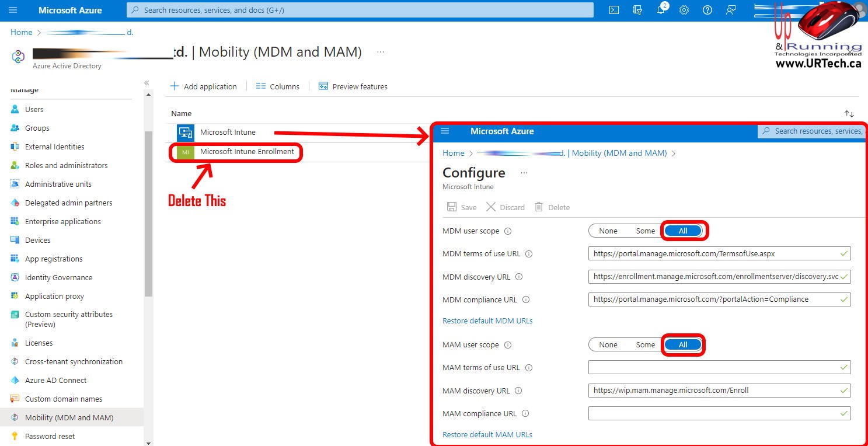This screenshot has width=868, height=446.
Task: Set MAM user scope to None
Action: tap(608, 345)
